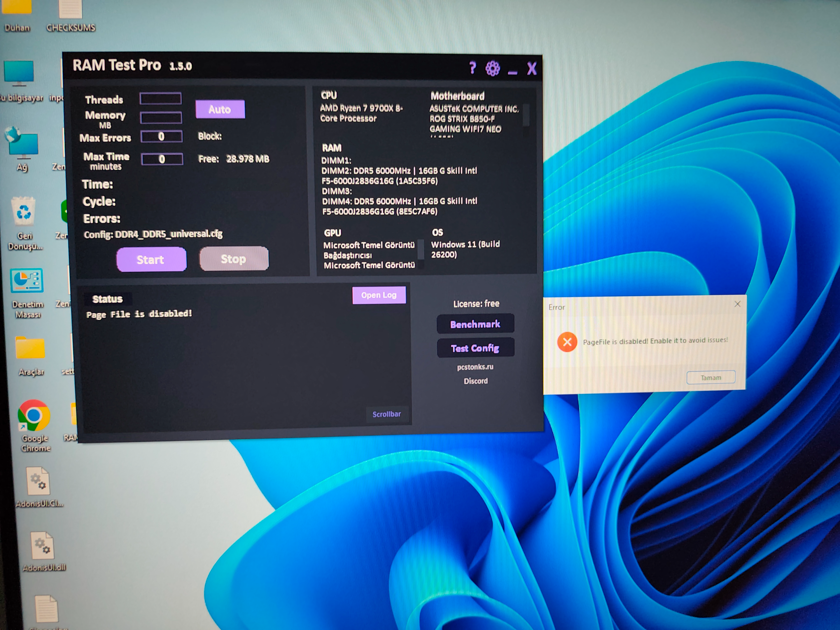Click the red error icon in dialog
Viewport: 840px width, 630px height.
[567, 342]
